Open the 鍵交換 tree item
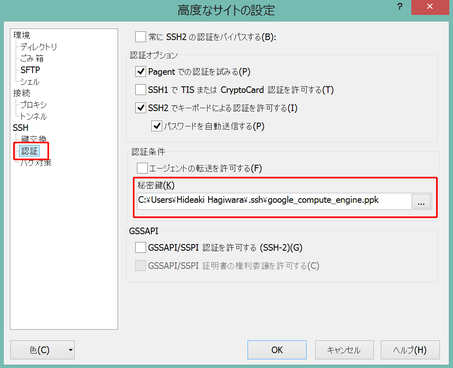Viewport: 453px width, 368px height. [x=33, y=139]
